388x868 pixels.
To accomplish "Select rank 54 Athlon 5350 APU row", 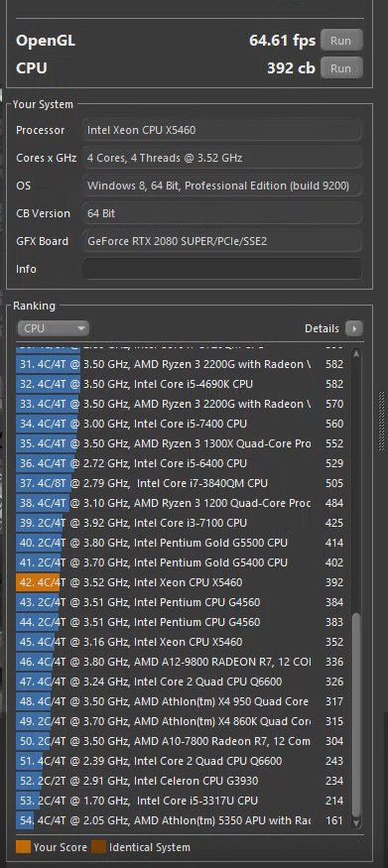I will 181,821.
